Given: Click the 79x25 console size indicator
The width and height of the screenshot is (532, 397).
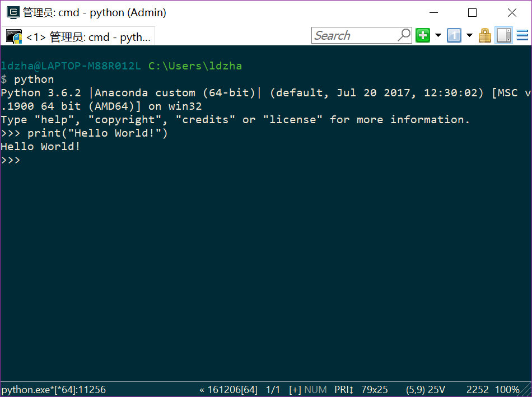Looking at the screenshot, I should (374, 389).
